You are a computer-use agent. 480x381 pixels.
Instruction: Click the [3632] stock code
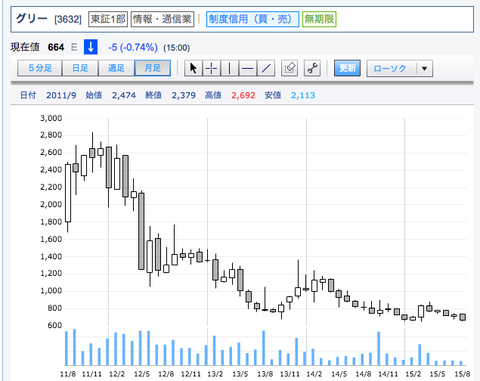(68, 19)
